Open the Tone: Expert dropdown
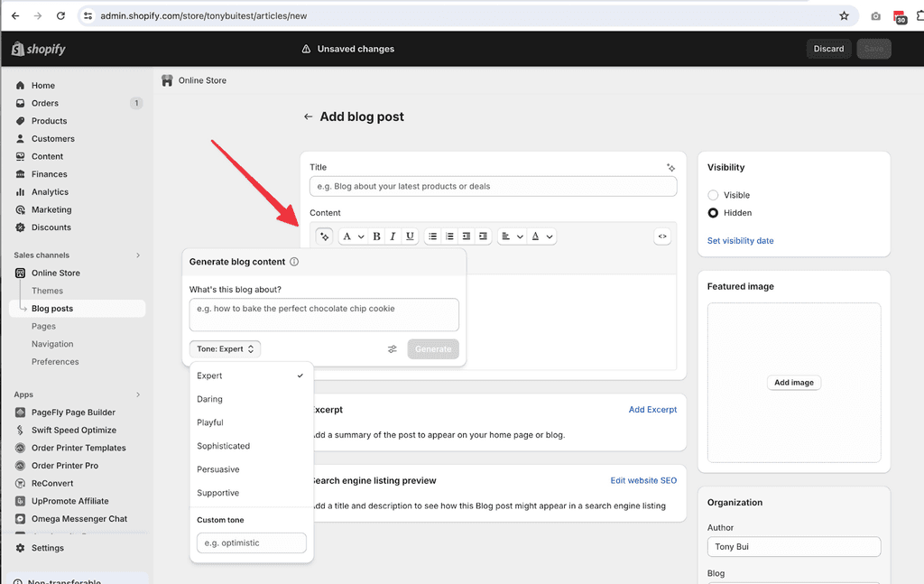The image size is (924, 584). pos(225,349)
